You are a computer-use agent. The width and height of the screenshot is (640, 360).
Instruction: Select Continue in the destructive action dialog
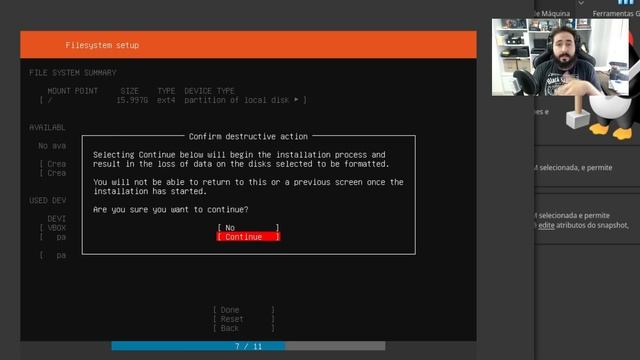click(x=248, y=237)
